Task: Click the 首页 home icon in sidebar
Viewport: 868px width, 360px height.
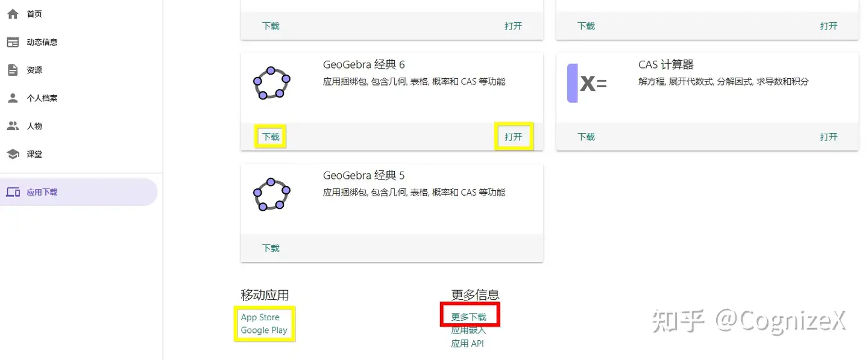Action: (x=13, y=14)
